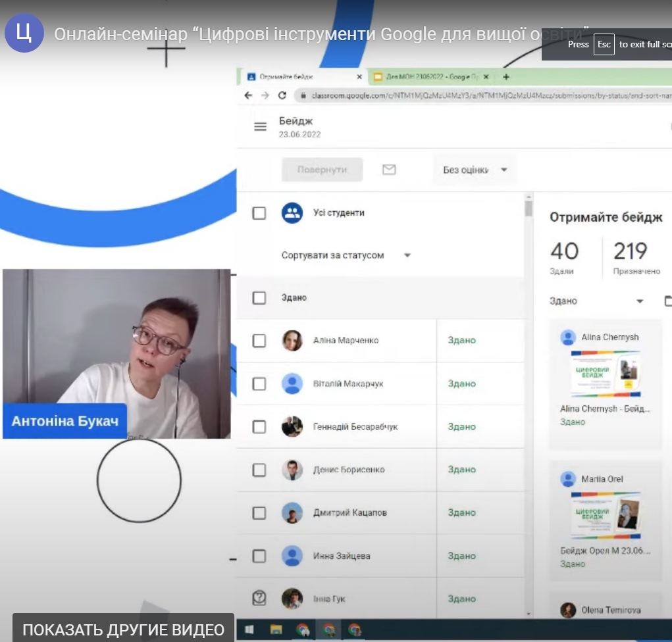Tick the checkbox for Аліна Марченко
The width and height of the screenshot is (672, 642).
tap(259, 341)
